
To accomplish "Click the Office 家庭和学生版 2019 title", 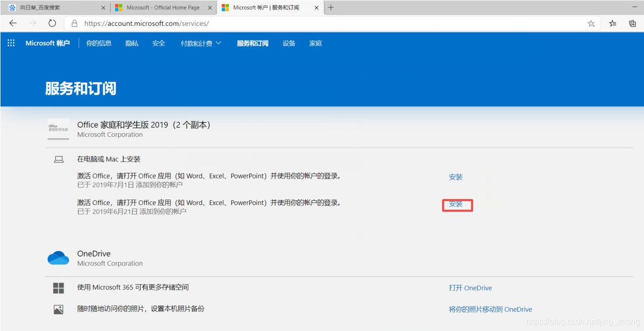I will (x=144, y=125).
